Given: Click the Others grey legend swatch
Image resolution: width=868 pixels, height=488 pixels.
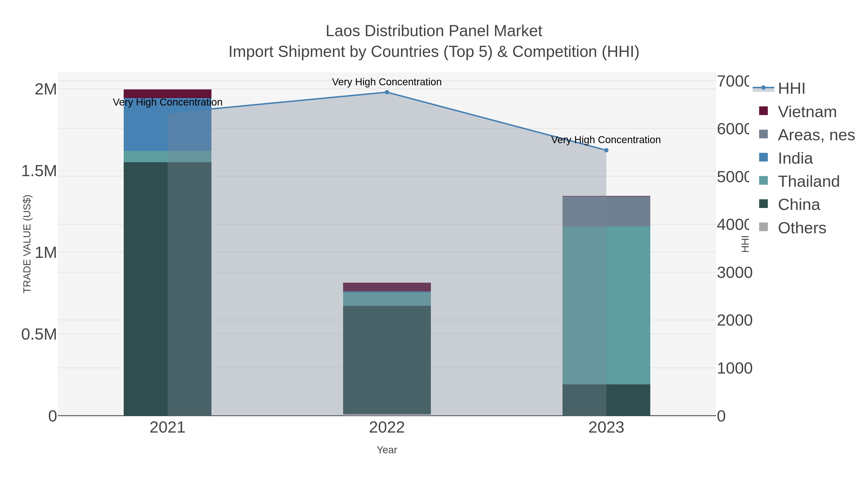Looking at the screenshot, I should pos(764,227).
